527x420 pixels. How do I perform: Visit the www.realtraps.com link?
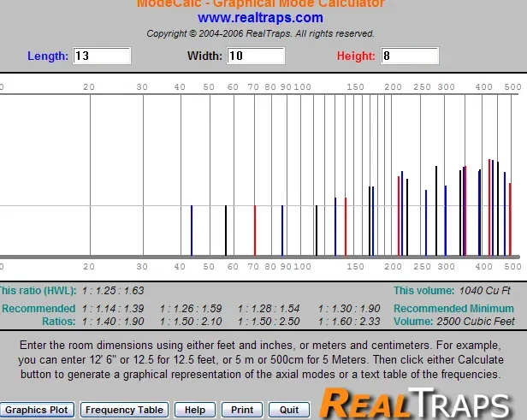tap(260, 17)
